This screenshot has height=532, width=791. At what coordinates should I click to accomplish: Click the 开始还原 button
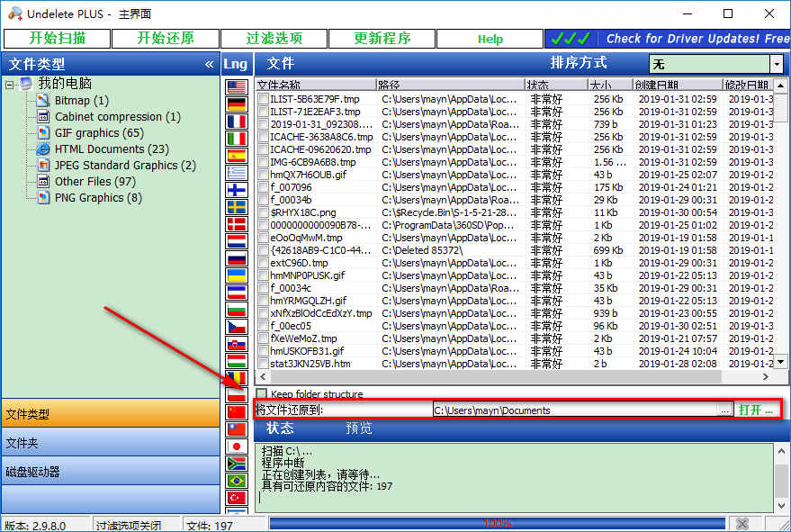[166, 39]
